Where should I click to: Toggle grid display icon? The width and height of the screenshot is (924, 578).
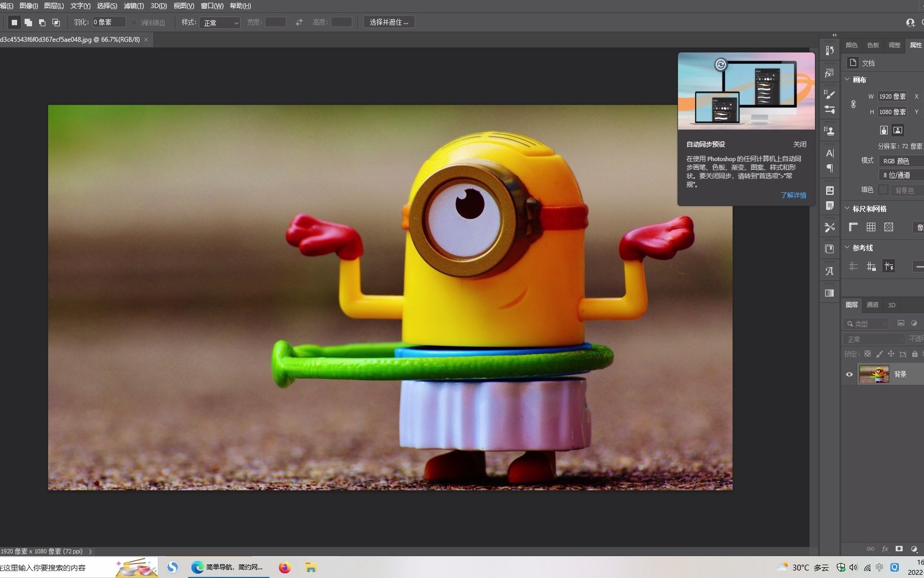coord(871,227)
